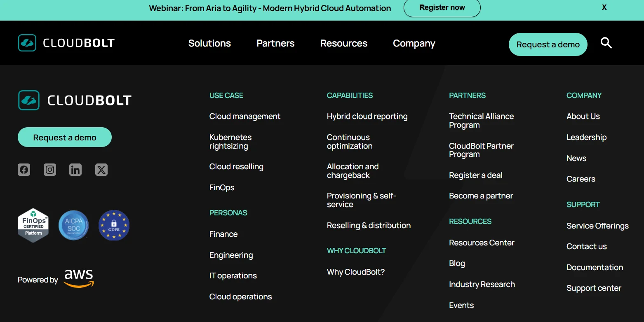
Task: Click the CloudBolt logo in top navigation
Action: [x=66, y=43]
